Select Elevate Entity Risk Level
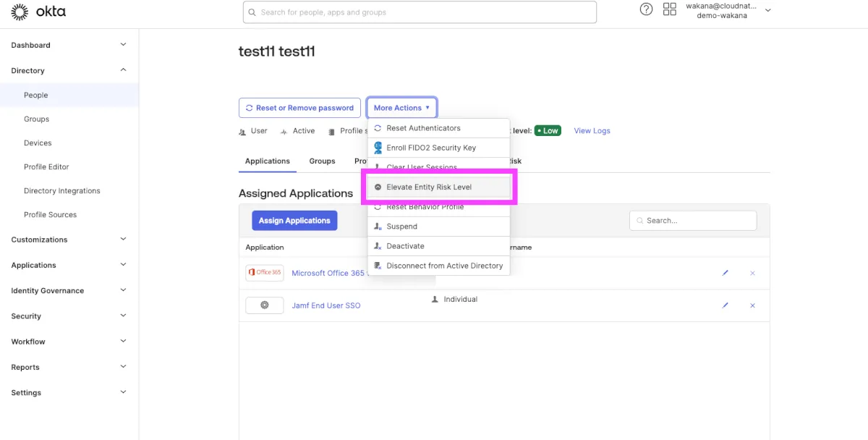The width and height of the screenshot is (868, 440). click(x=429, y=187)
